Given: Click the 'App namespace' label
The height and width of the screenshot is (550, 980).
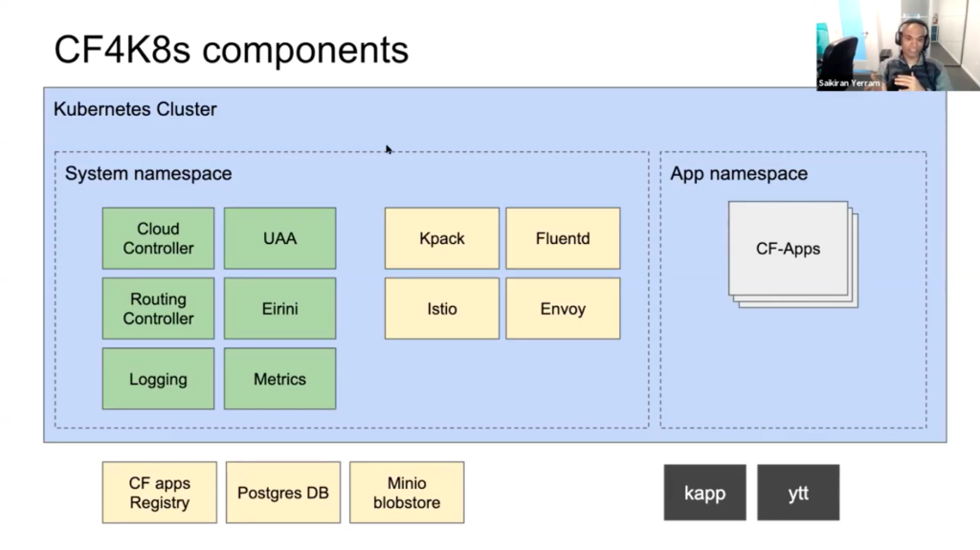Looking at the screenshot, I should tap(739, 174).
